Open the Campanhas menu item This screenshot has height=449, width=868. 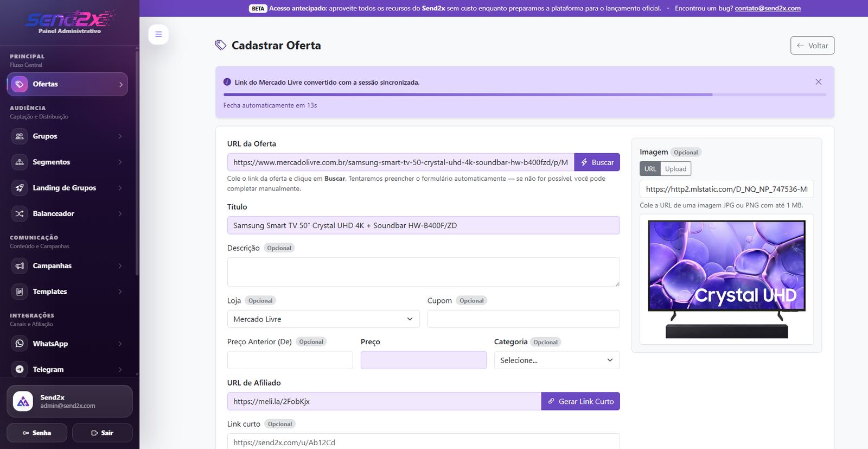pyautogui.click(x=67, y=265)
